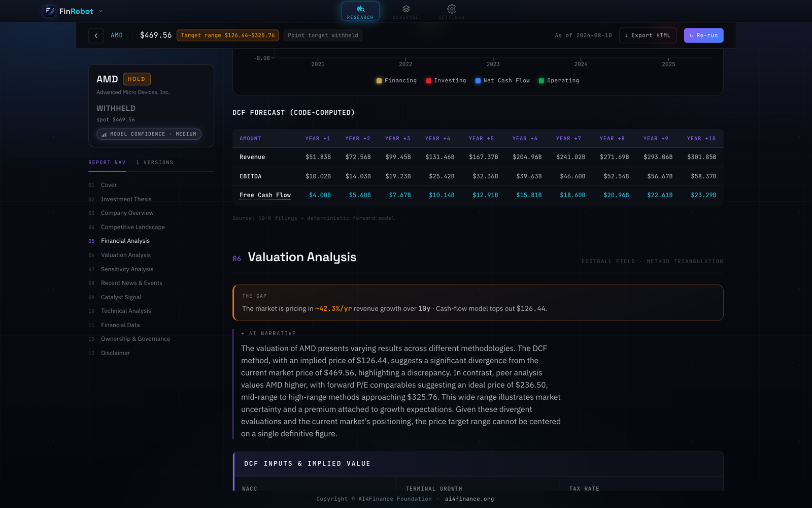Open Sensitivity Analysis nav item
Viewport: 812px width, 508px height.
(x=127, y=269)
